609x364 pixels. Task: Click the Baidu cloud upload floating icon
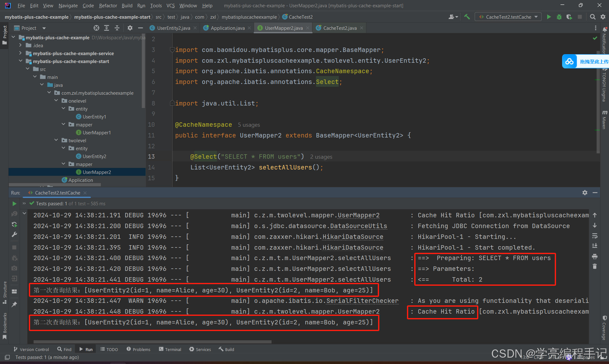pos(570,61)
